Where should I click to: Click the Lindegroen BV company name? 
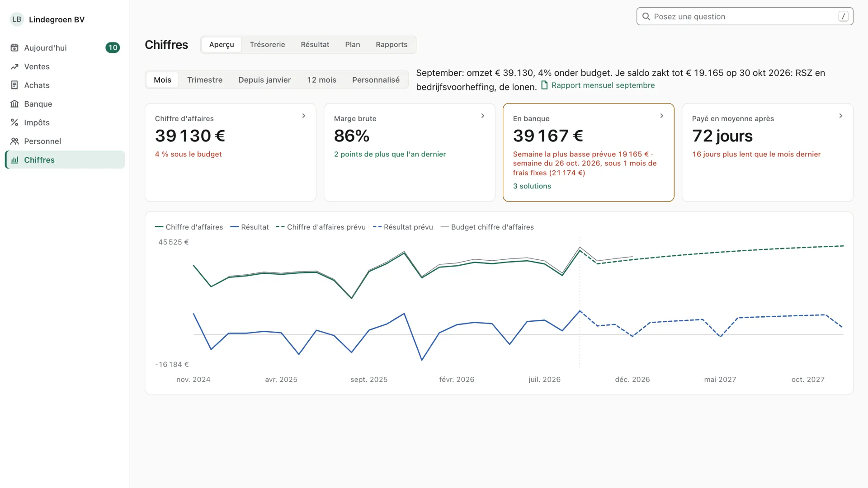[x=57, y=19]
